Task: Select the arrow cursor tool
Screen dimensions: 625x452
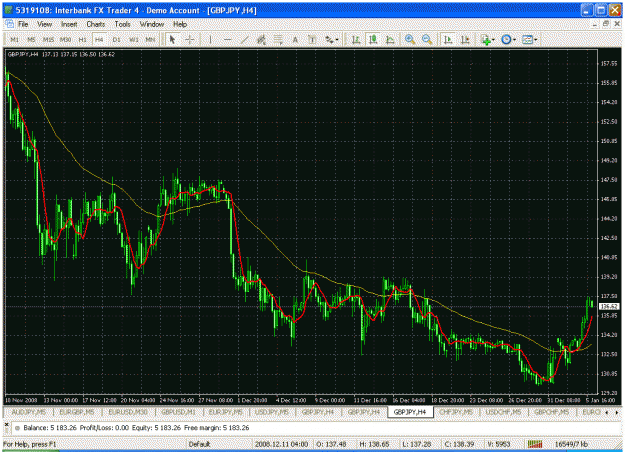Action: [172, 39]
